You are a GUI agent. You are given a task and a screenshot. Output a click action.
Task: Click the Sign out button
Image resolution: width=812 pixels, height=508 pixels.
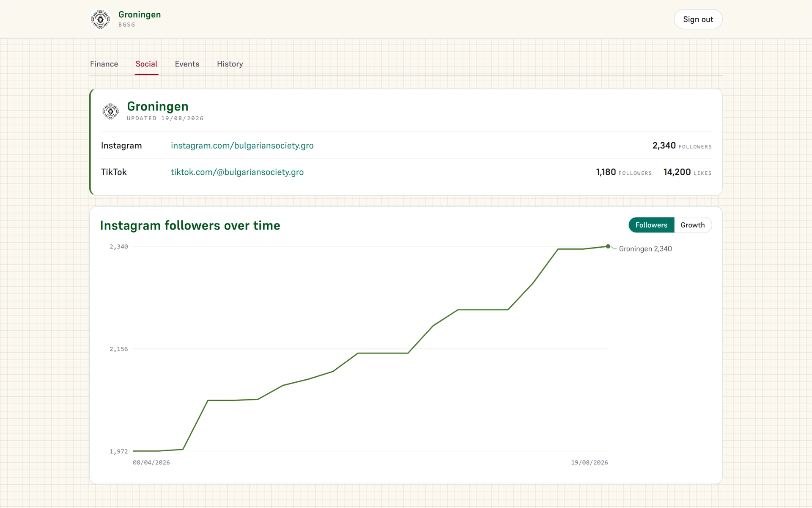click(698, 19)
